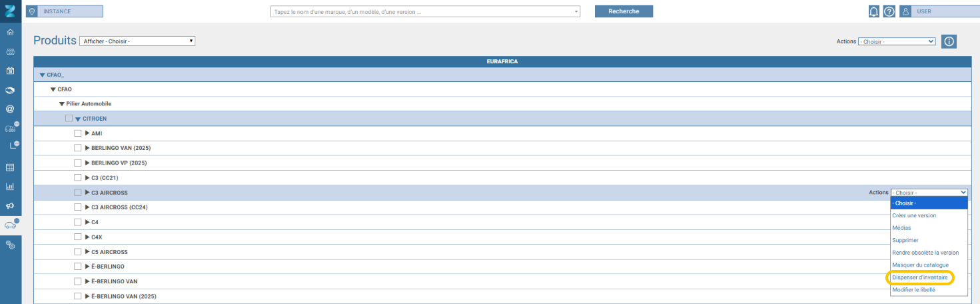This screenshot has width=980, height=304.
Task: Open the home icon in sidebar
Action: (x=10, y=32)
